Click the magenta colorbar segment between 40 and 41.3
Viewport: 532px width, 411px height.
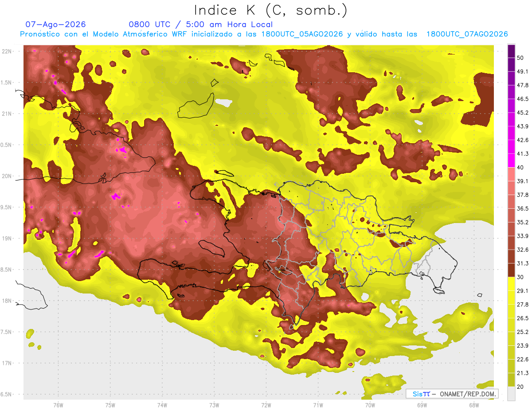coord(511,160)
